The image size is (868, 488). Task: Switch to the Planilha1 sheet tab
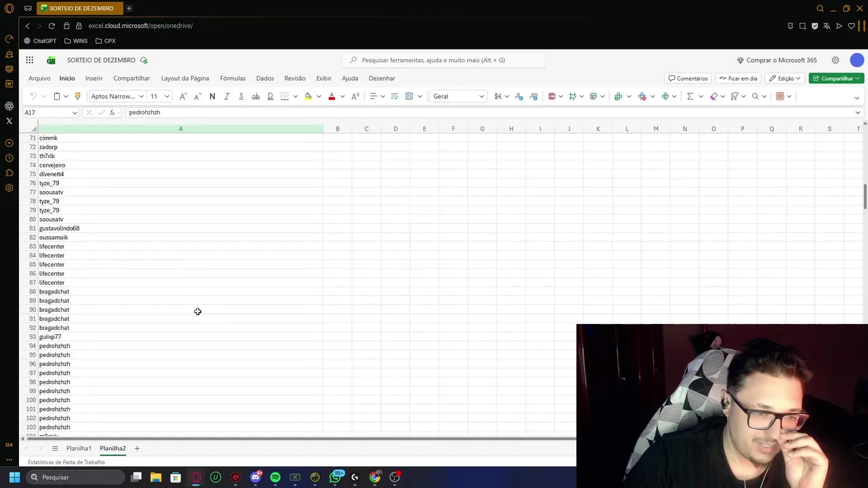click(x=79, y=449)
